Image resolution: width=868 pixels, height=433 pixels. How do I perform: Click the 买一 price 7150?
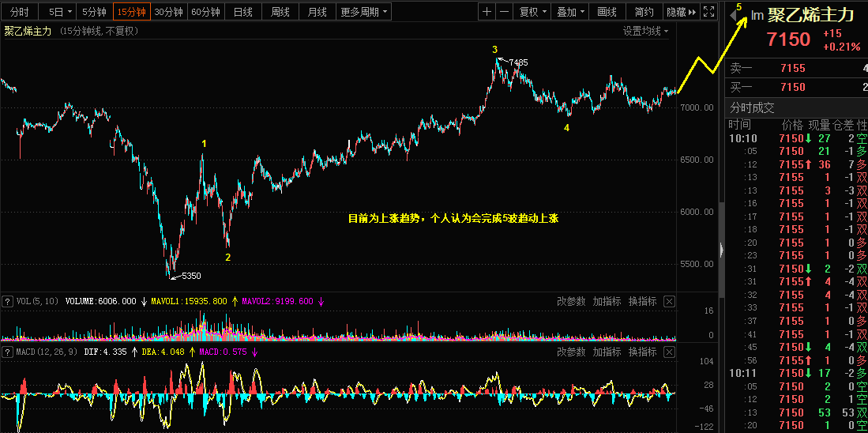793,87
